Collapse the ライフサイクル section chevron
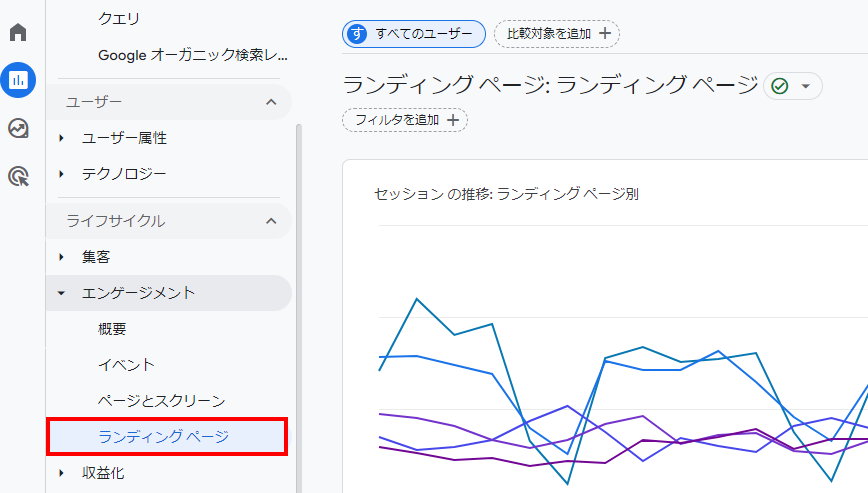The image size is (868, 493). 271,221
